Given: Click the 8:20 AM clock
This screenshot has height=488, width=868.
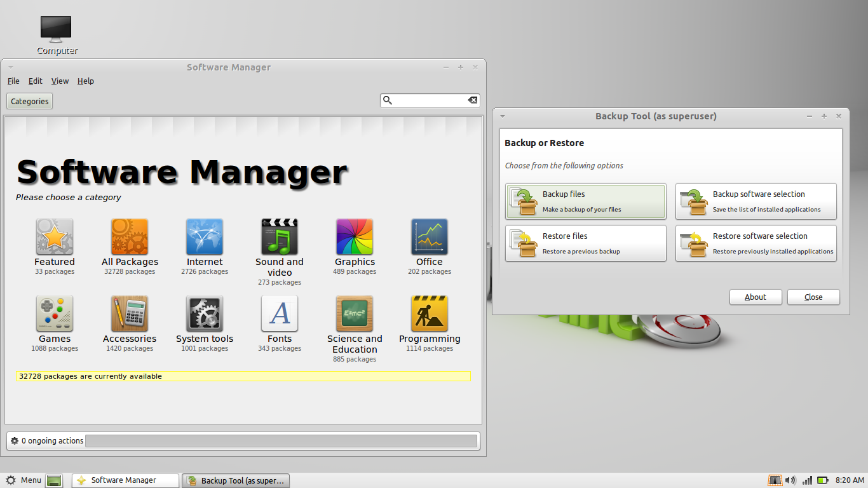Looking at the screenshot, I should click(850, 480).
